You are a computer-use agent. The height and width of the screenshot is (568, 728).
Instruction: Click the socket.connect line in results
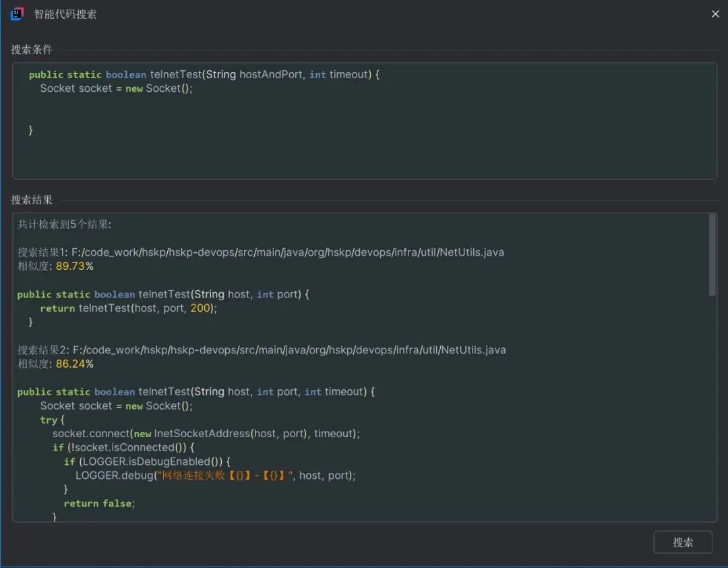tap(206, 434)
